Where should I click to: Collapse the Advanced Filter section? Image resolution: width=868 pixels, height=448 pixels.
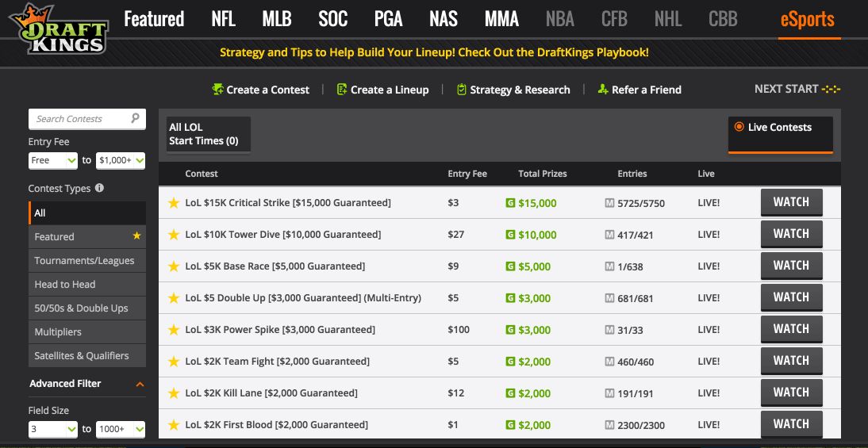pos(140,384)
